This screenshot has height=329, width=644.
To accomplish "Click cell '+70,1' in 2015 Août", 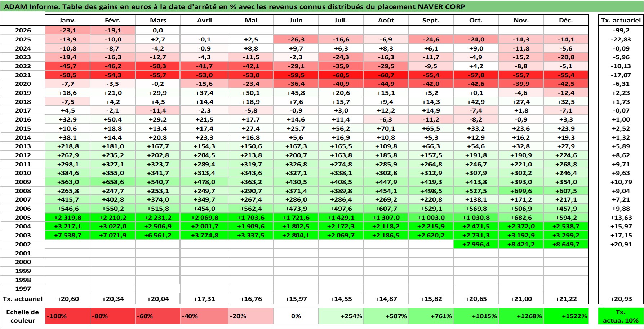I will click(x=386, y=128).
